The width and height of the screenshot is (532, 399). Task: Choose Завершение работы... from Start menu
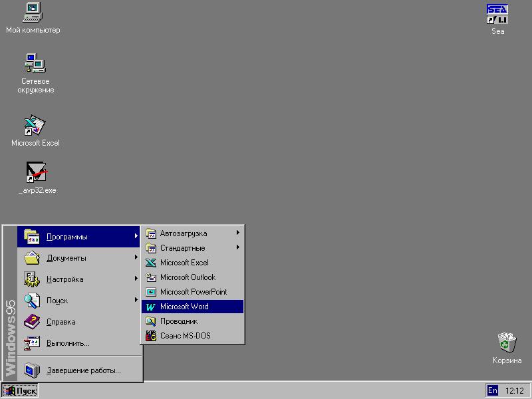point(78,370)
